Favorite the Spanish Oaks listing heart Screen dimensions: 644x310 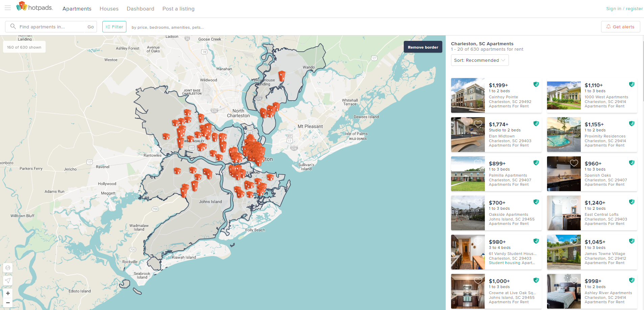click(574, 163)
